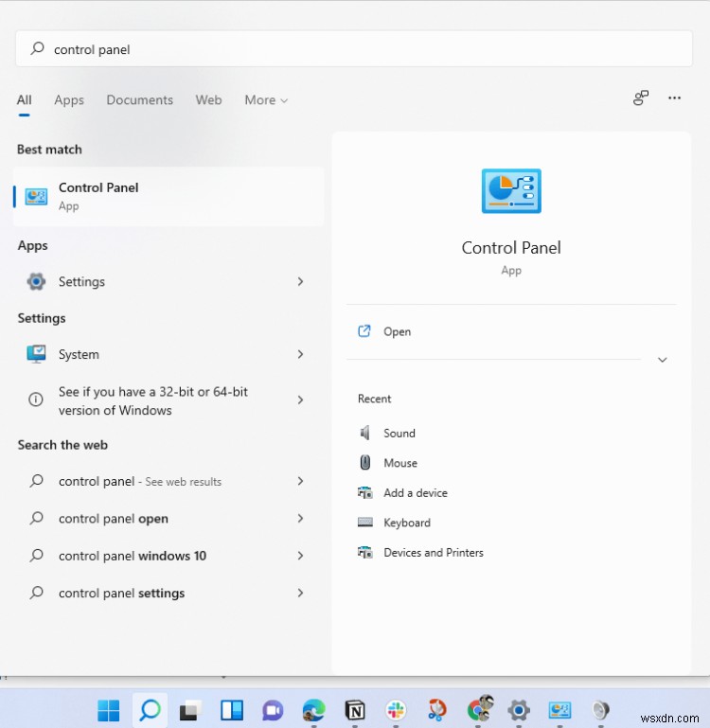Click the keyboard icon beside Keyboard
Image resolution: width=710 pixels, height=728 pixels.
(x=365, y=523)
